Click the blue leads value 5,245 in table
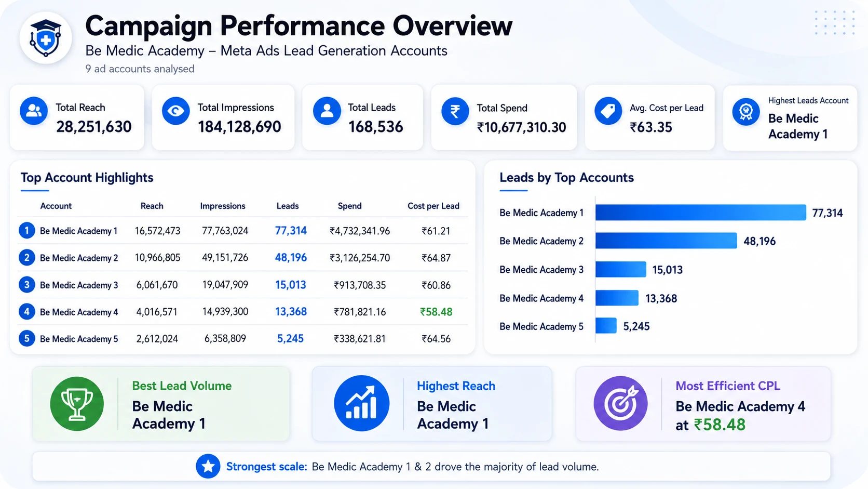Image resolution: width=868 pixels, height=489 pixels. (290, 338)
